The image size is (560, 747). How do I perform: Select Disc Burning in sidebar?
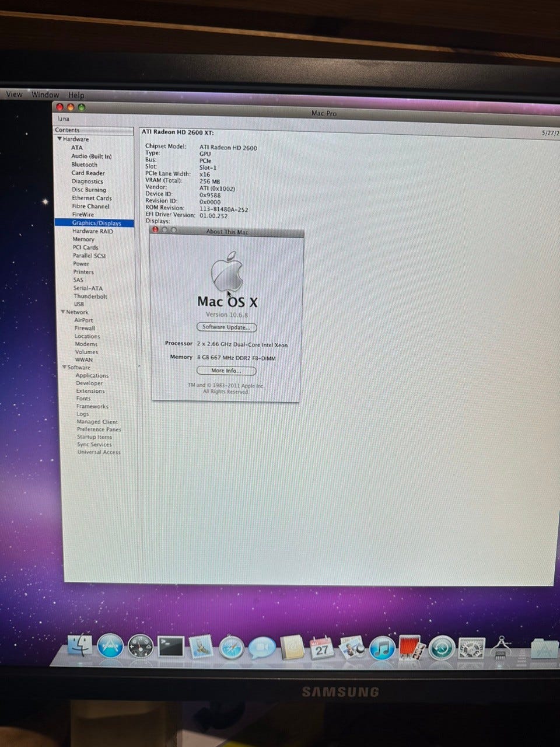click(89, 190)
